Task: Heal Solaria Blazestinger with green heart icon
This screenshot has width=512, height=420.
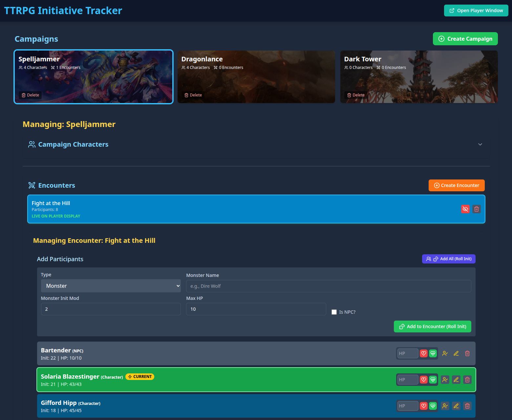Action: pos(433,380)
